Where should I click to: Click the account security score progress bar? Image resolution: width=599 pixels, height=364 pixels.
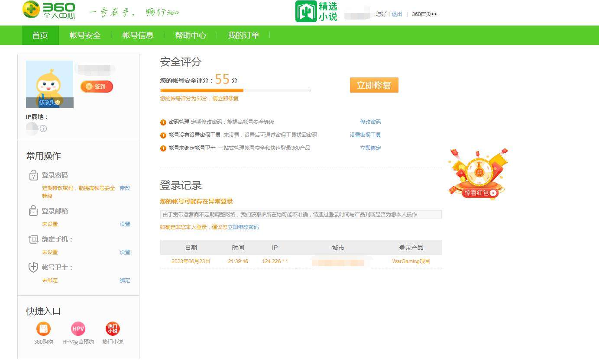[x=235, y=90]
